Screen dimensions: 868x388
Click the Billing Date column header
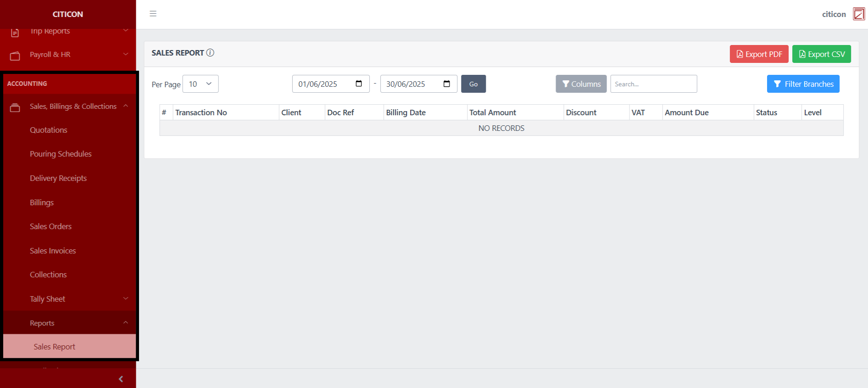coord(425,112)
